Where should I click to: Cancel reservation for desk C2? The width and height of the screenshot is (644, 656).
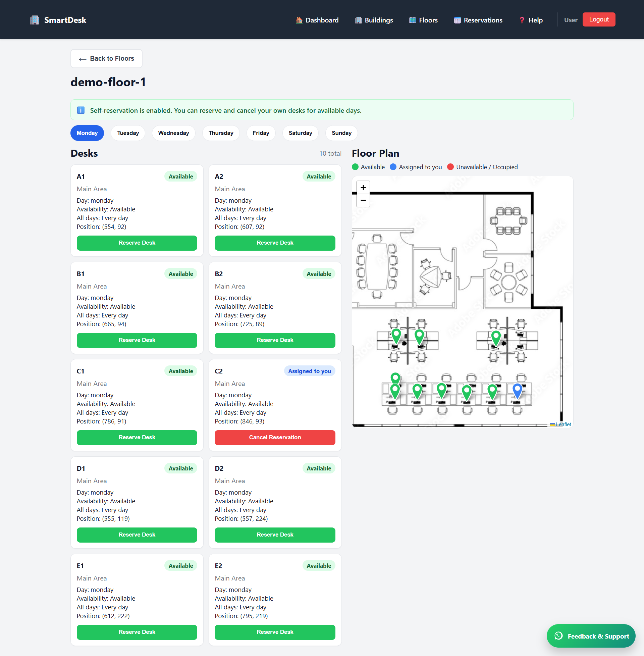(275, 438)
